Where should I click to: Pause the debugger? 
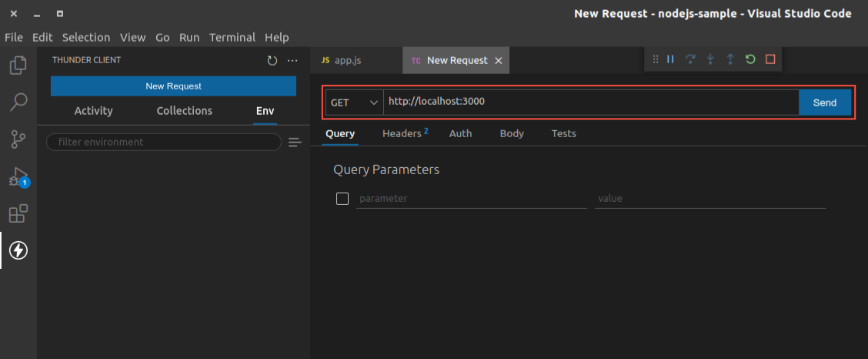point(670,59)
